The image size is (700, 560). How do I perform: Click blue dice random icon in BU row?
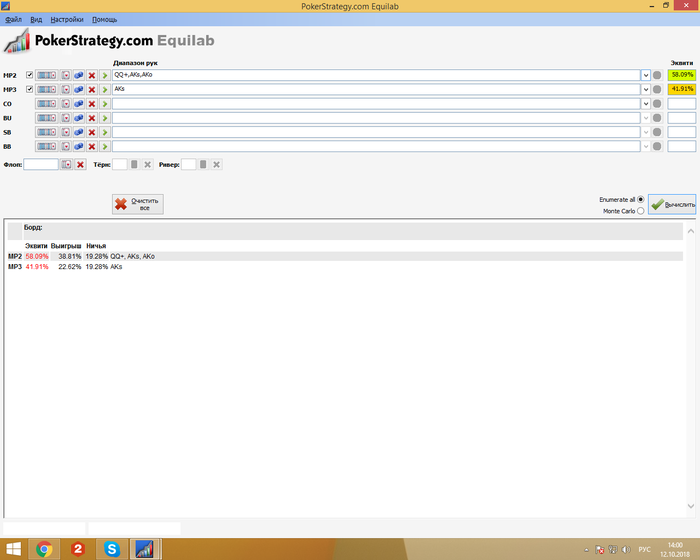point(79,118)
